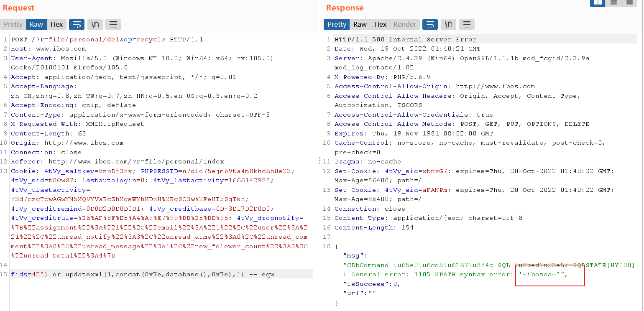Switch Request view to Hex tab
This screenshot has height=311, width=644.
coord(57,24)
